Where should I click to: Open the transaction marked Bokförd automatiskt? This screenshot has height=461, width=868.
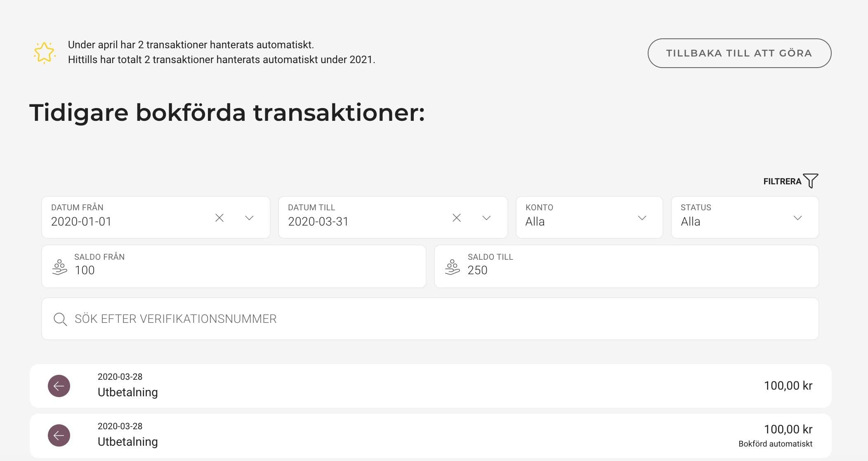tap(430, 436)
